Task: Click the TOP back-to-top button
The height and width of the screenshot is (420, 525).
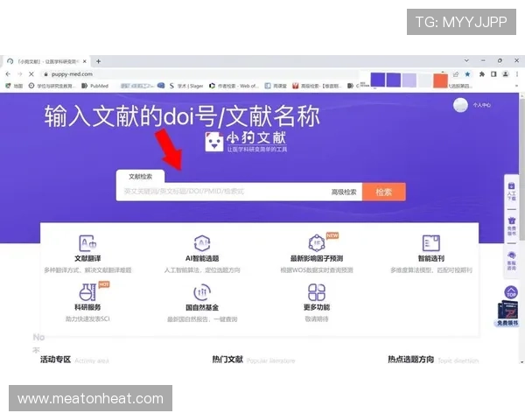Action: tap(511, 292)
